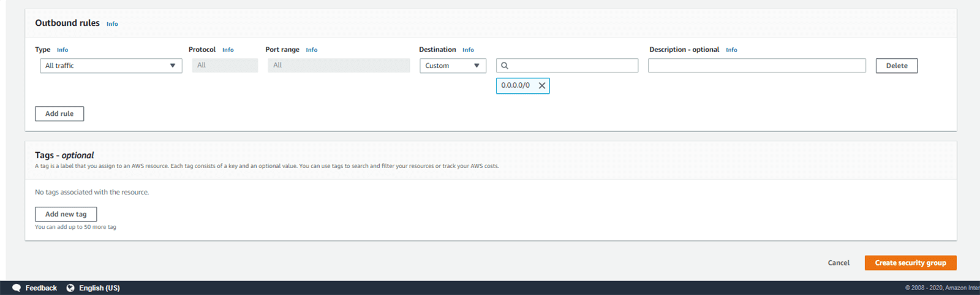980x295 pixels.
Task: Open the Feedback speech bubble icon
Action: (x=17, y=288)
